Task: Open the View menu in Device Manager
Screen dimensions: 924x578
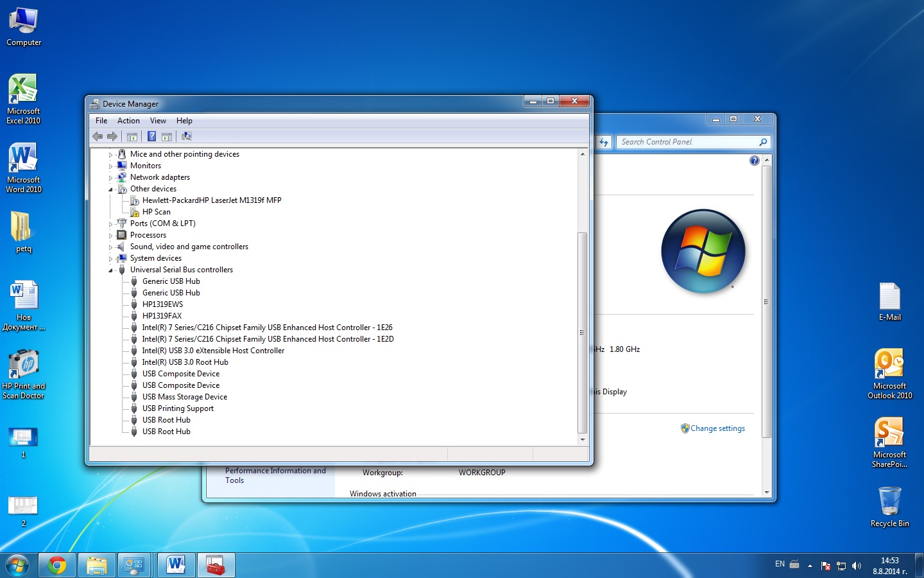Action: tap(158, 121)
